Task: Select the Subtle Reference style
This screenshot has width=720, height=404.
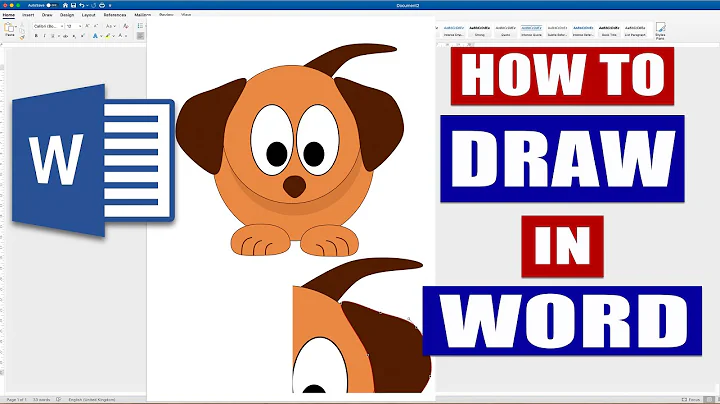Action: (557, 31)
